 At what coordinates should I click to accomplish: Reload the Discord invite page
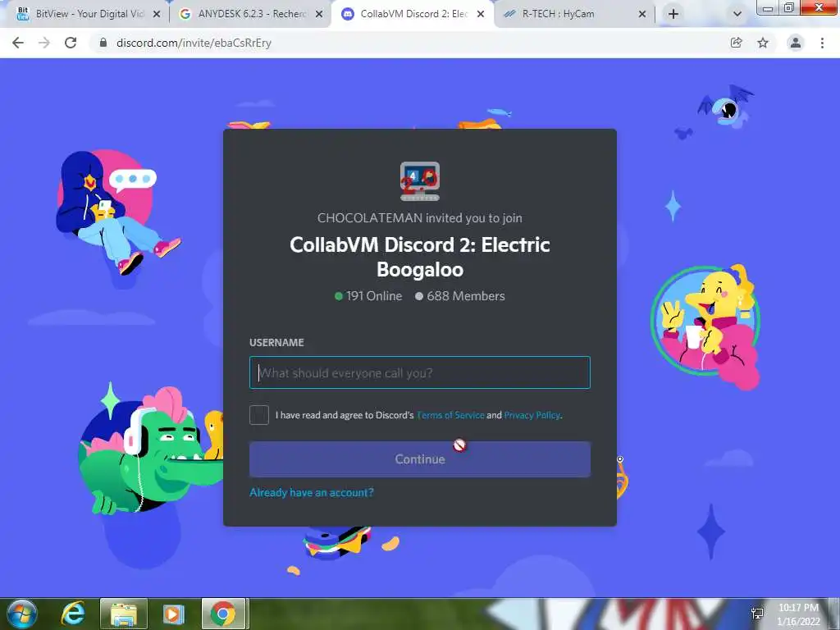click(71, 43)
